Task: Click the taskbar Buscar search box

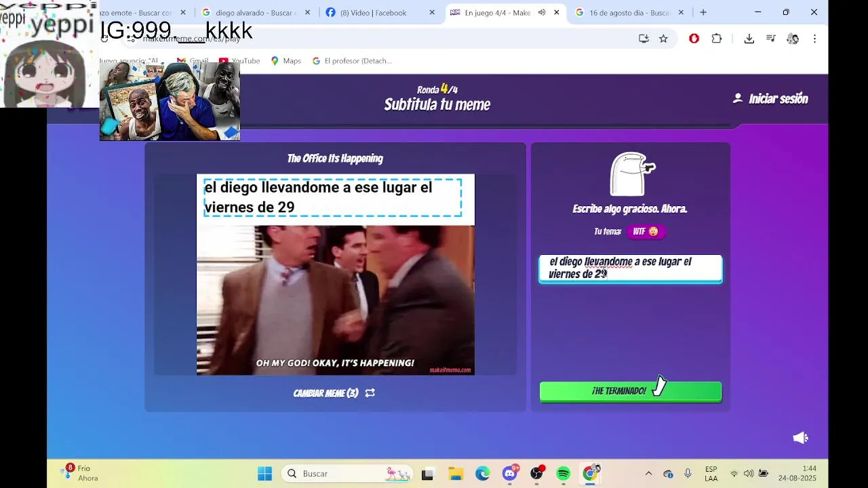Action: click(x=349, y=474)
